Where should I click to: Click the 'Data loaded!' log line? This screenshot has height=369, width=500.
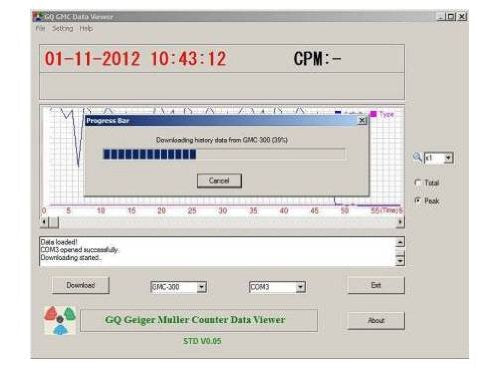59,242
